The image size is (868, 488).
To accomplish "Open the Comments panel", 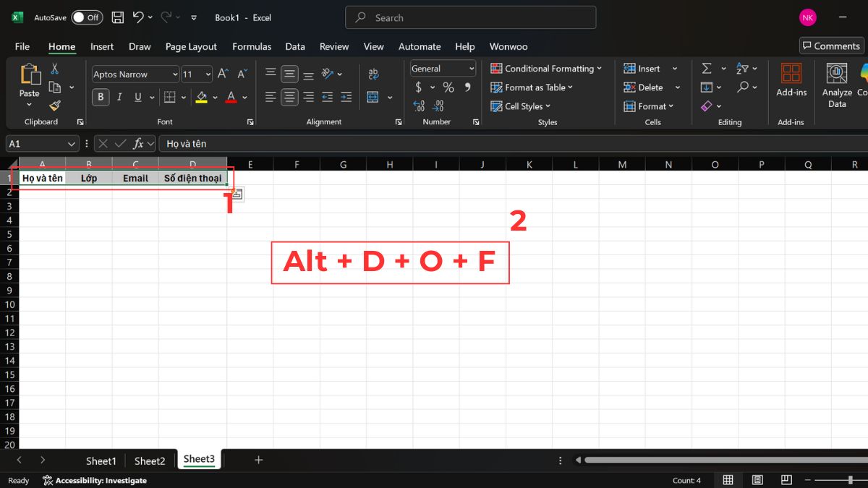I will pos(830,46).
